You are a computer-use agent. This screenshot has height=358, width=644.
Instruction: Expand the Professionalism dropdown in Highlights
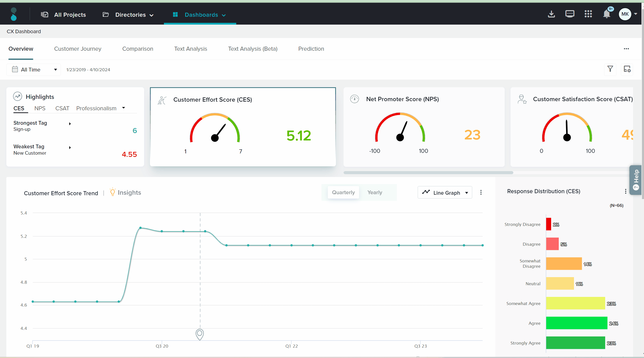pos(124,108)
